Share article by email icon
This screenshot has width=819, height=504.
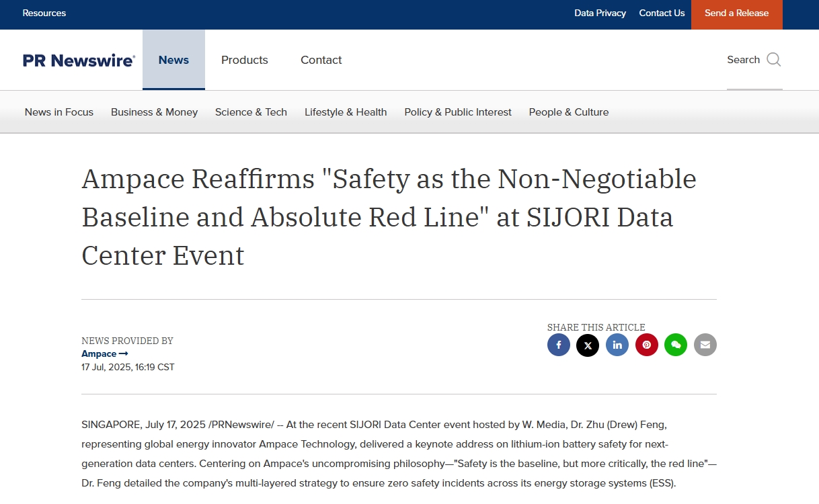click(x=705, y=345)
